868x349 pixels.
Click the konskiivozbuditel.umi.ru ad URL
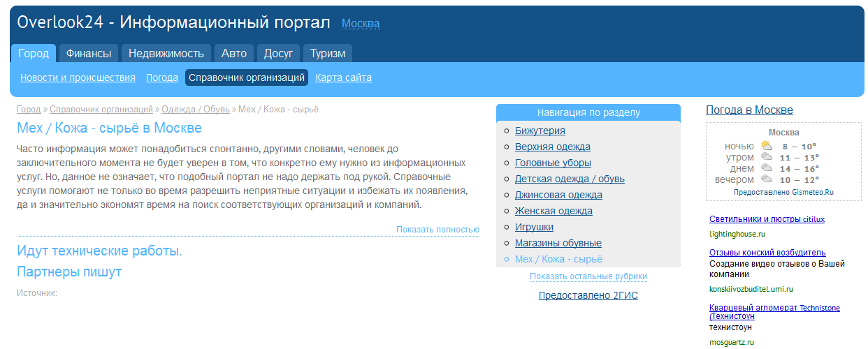(751, 289)
